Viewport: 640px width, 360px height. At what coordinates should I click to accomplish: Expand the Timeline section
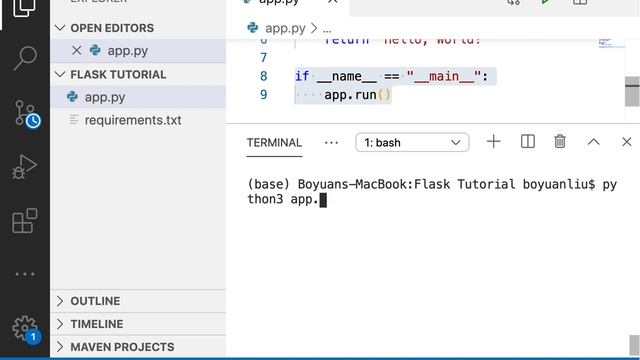coord(138,324)
